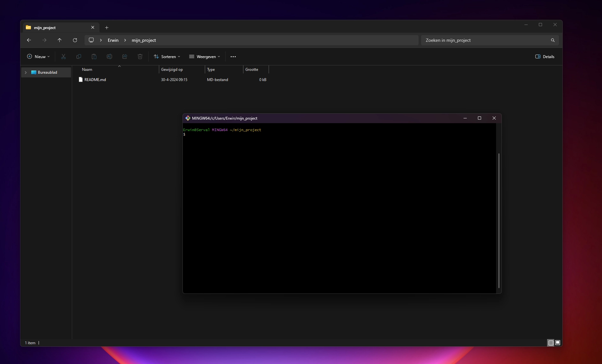Click the MINGW64 terminal title text

coord(225,118)
